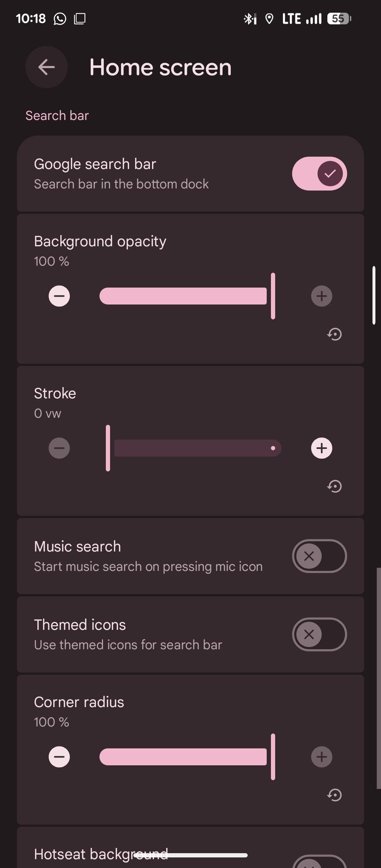Decrease Corner radius with minus button

pos(59,757)
